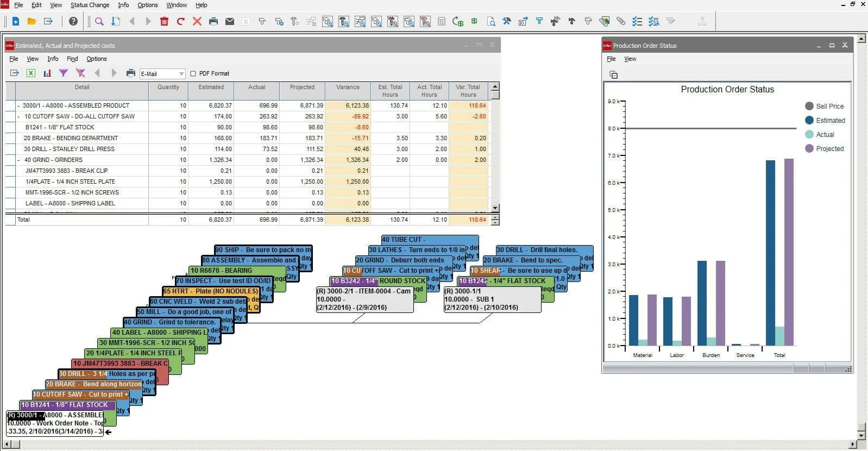Click the printer icon in main toolbar
Screen dimensions: 868x451
pos(213,21)
